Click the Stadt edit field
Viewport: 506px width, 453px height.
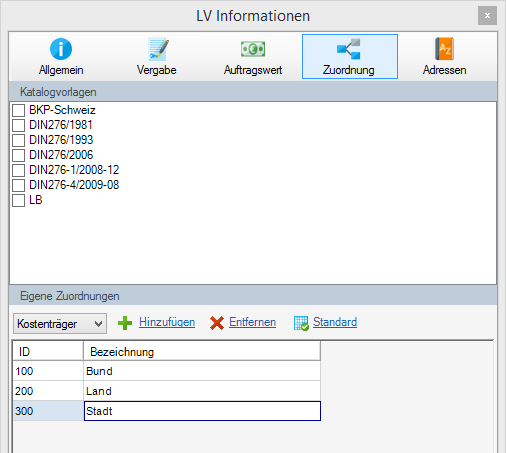202,411
